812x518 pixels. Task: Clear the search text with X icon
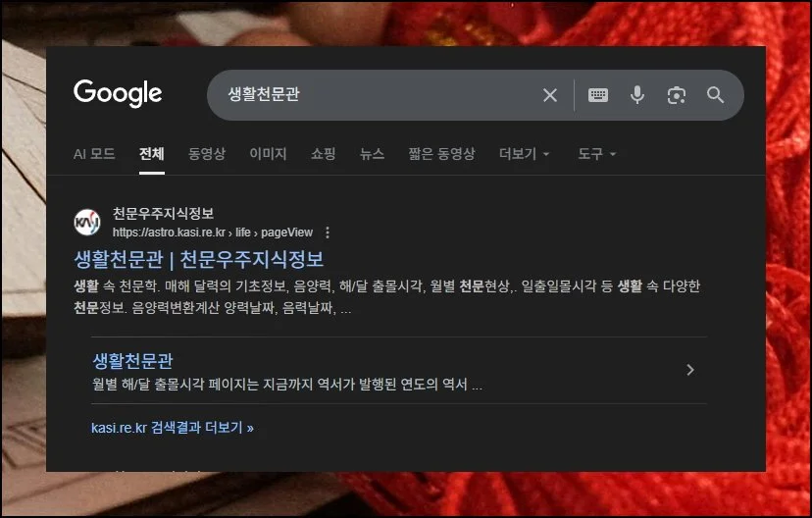coord(550,95)
